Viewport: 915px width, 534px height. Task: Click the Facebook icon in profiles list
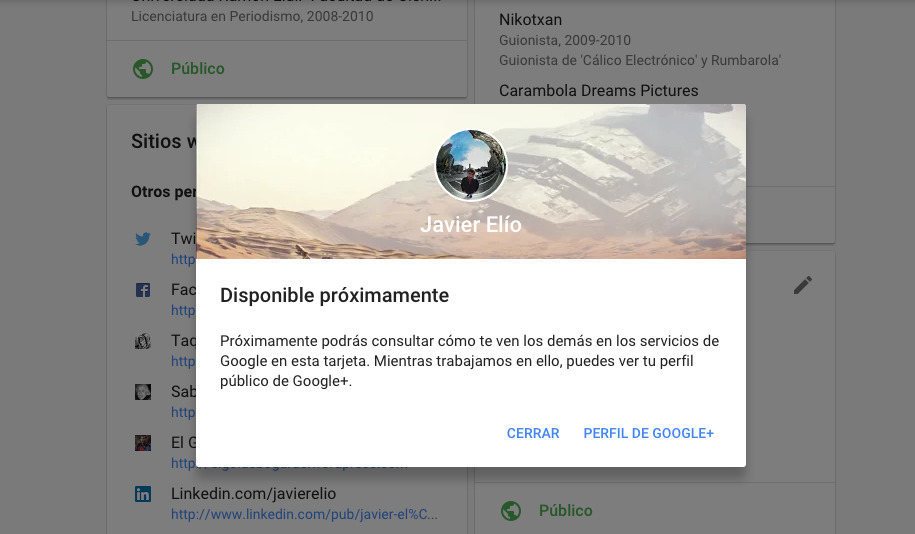pyautogui.click(x=143, y=290)
